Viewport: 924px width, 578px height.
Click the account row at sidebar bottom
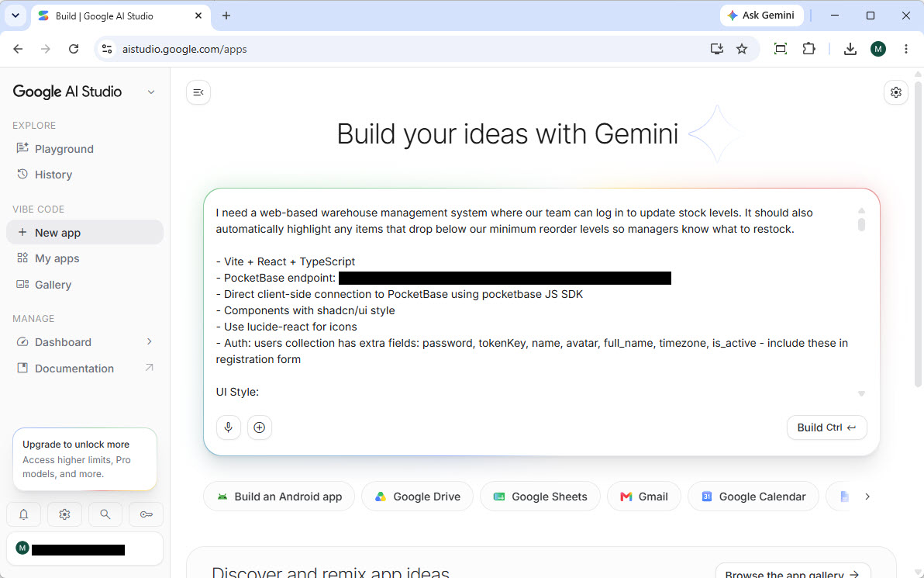pyautogui.click(x=84, y=549)
